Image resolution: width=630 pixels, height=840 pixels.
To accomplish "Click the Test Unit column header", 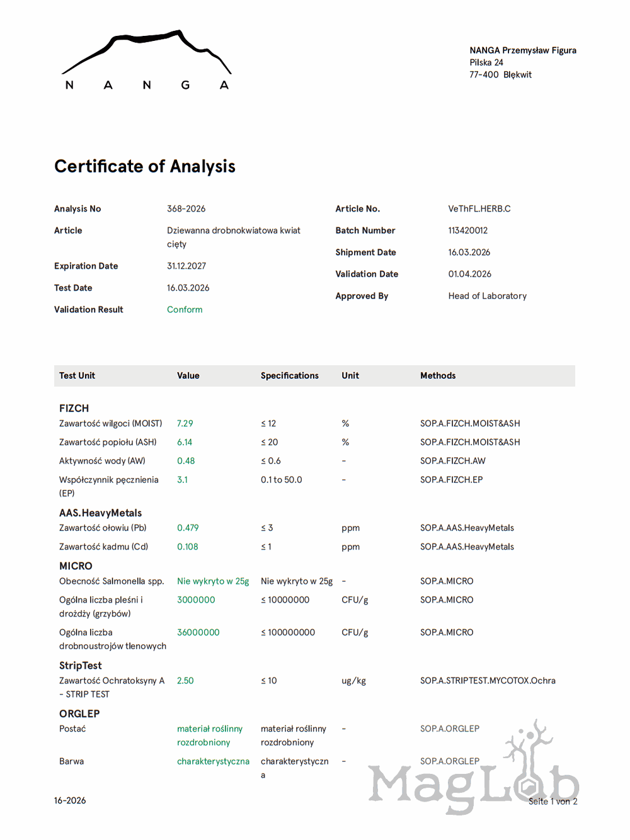I will coord(77,375).
